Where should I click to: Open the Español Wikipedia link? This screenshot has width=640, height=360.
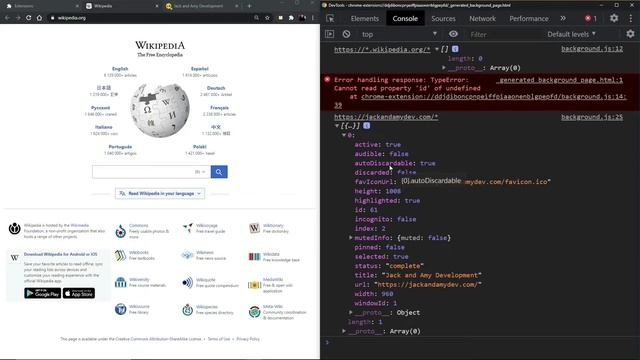200,69
